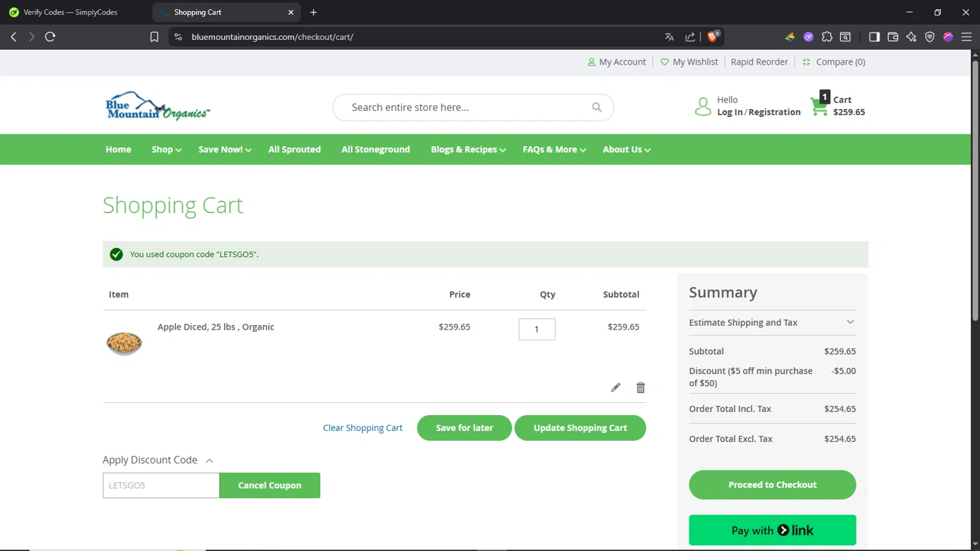Click the address bar URL
980x551 pixels.
click(x=272, y=37)
